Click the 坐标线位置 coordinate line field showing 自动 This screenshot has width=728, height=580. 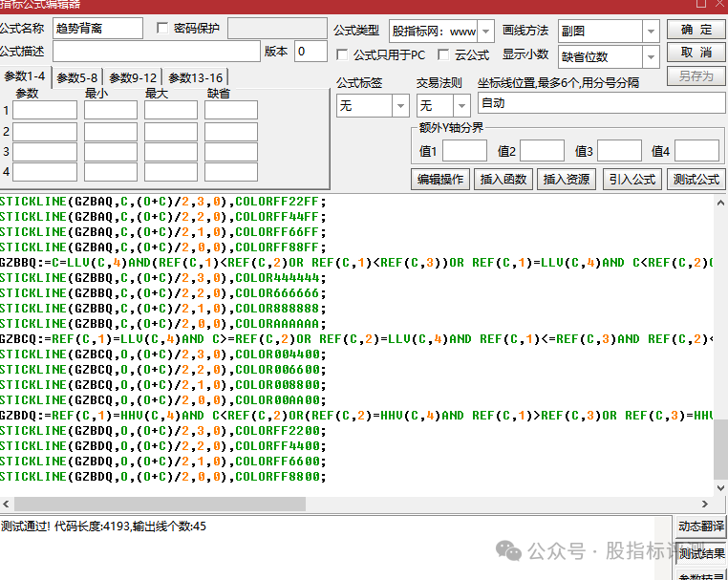pyautogui.click(x=602, y=102)
